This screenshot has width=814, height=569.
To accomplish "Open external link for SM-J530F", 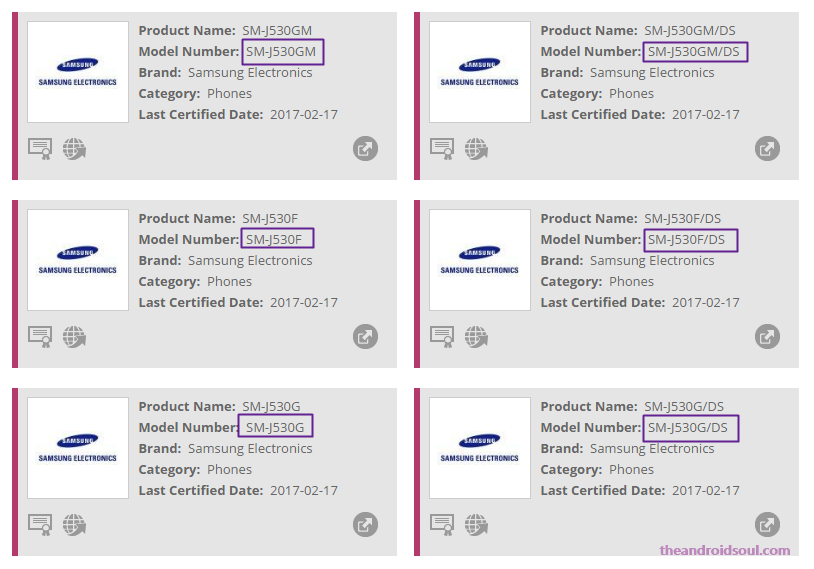I will [365, 336].
